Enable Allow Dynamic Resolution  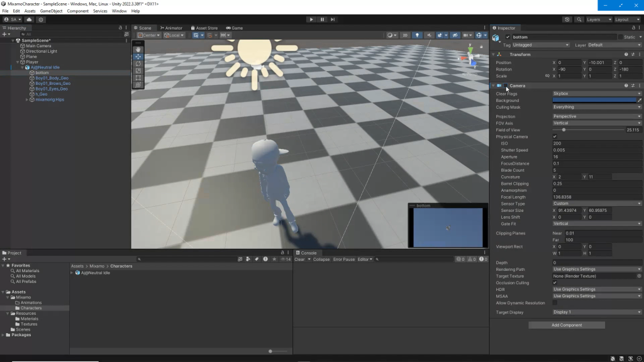pos(555,302)
